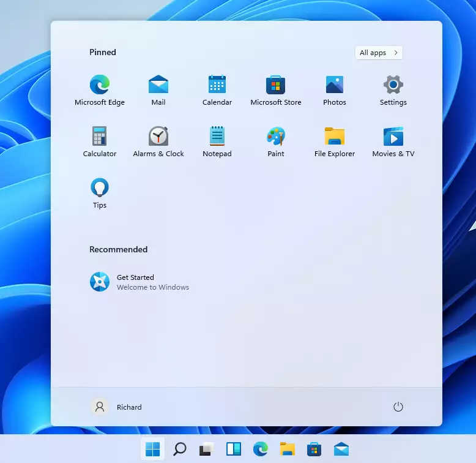This screenshot has height=463, width=476.
Task: Open Task View on the taskbar
Action: click(206, 449)
